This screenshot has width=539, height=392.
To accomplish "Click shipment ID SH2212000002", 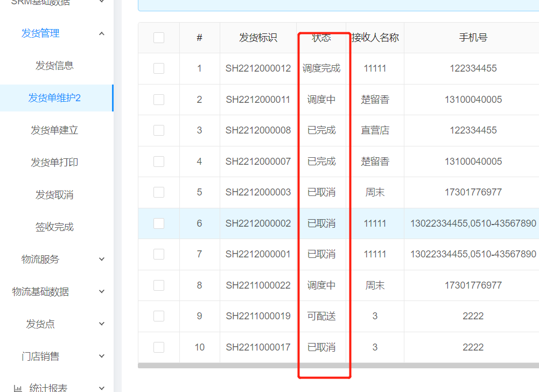I will (x=258, y=223).
